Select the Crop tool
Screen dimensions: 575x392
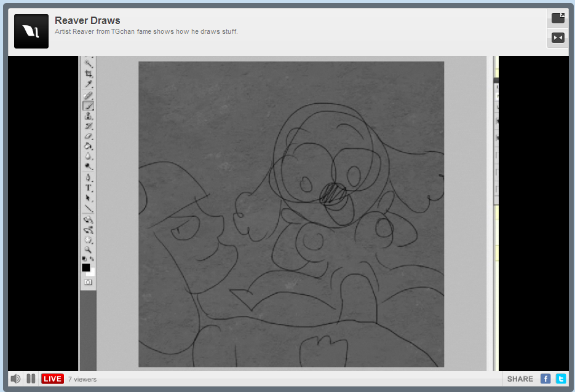[89, 74]
